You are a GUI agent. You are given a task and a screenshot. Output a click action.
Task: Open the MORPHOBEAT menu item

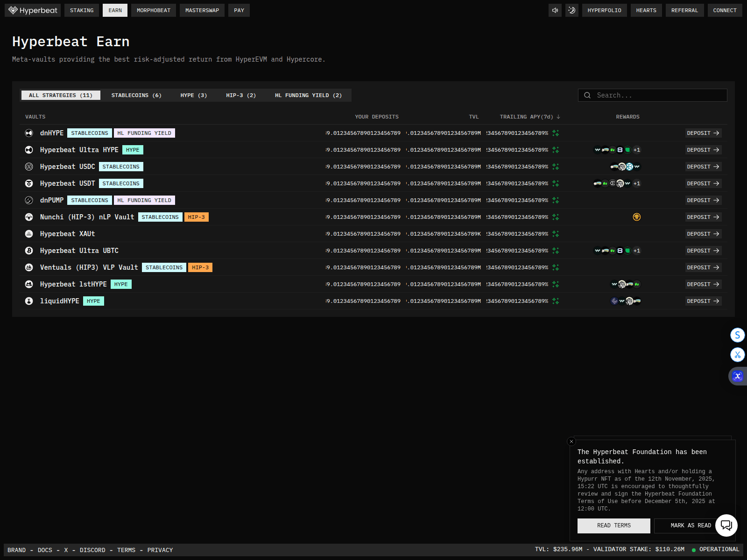(153, 10)
